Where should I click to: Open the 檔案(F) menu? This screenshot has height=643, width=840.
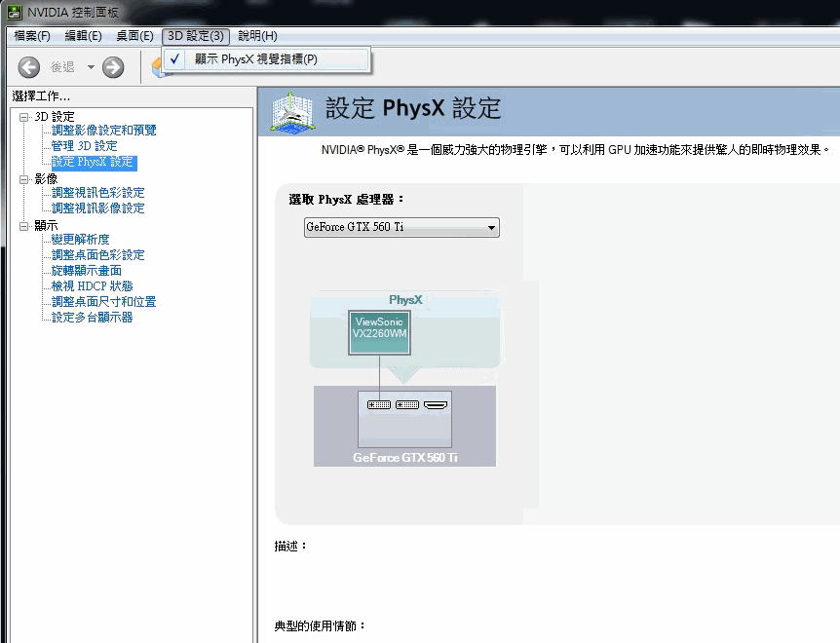coord(32,36)
